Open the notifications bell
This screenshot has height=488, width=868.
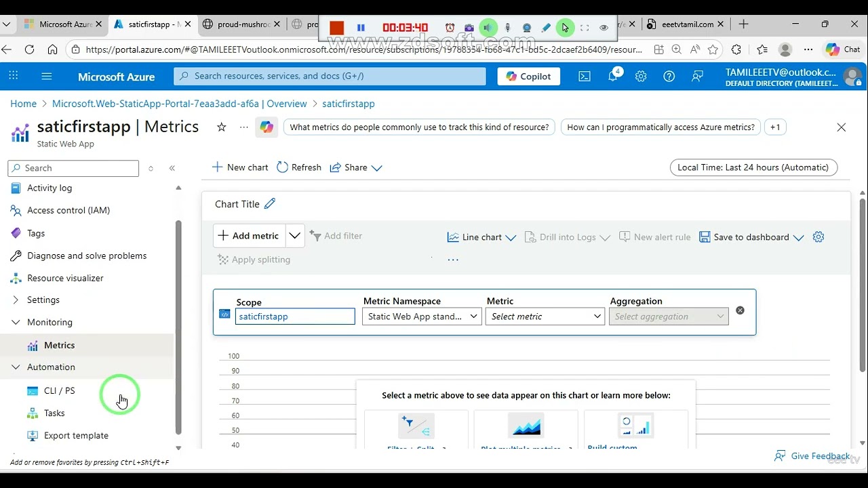coord(613,77)
